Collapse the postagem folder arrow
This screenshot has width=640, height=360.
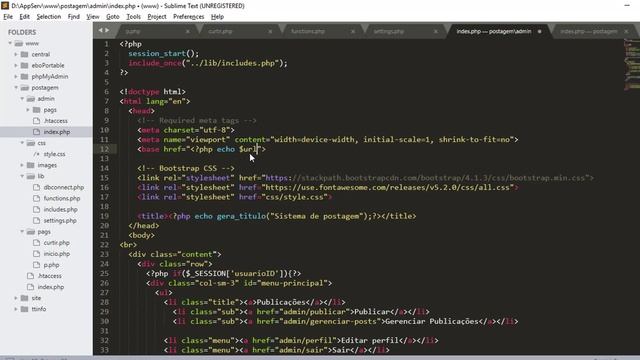pos(16,87)
